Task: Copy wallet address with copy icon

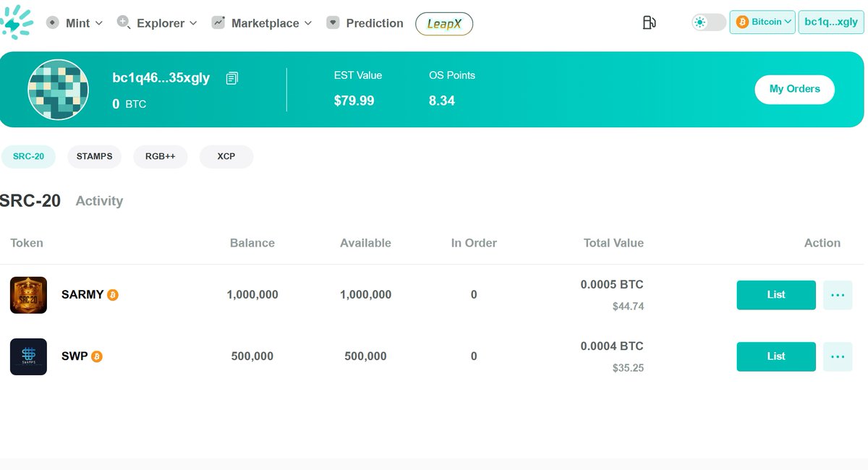Action: [231, 78]
